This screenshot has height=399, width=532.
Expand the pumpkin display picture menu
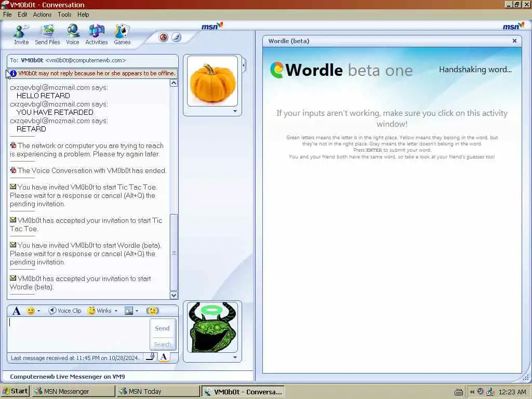[235, 111]
